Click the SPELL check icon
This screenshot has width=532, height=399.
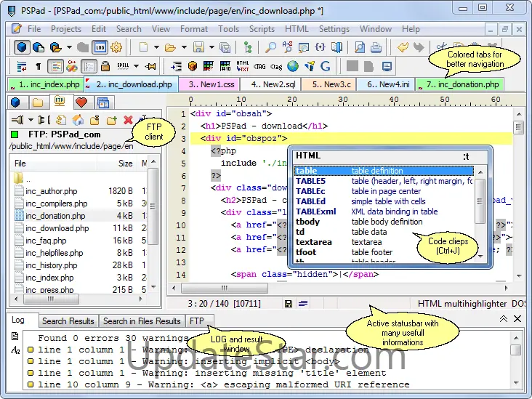123,66
